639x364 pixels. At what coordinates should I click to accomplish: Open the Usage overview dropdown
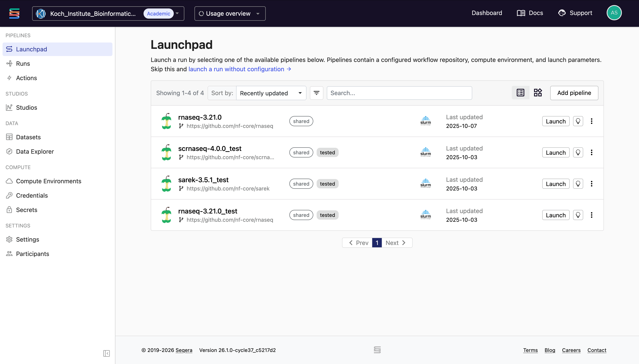230,14
